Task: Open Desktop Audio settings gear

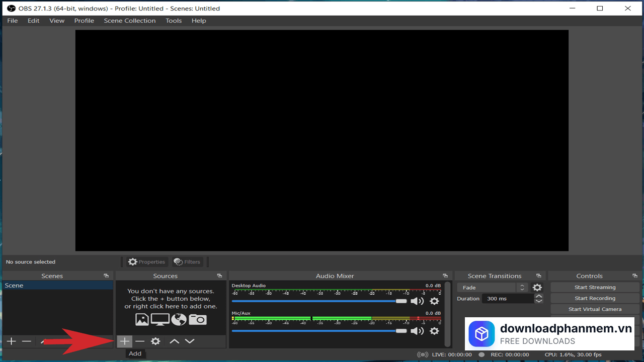Action: (434, 301)
